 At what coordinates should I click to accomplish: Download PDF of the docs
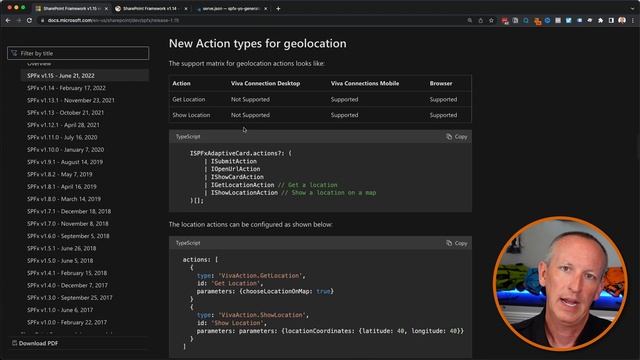pos(35,343)
